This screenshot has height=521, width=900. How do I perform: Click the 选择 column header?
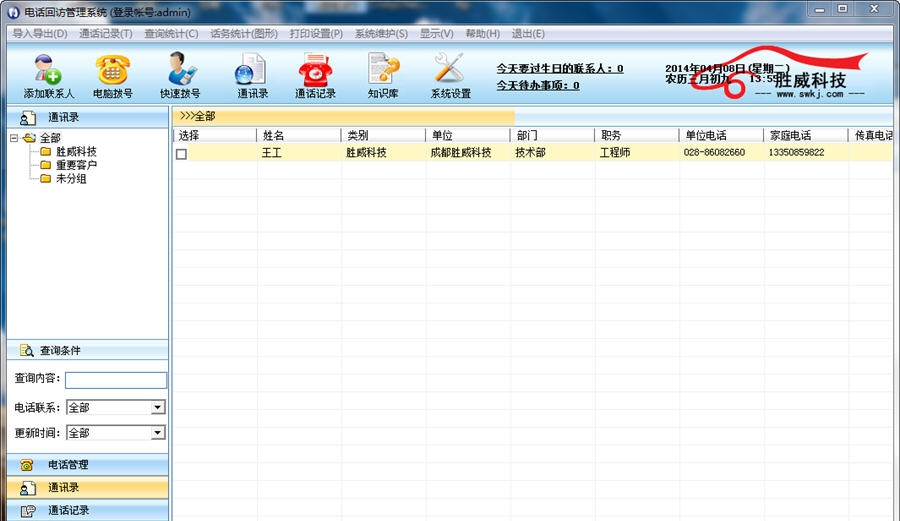pyautogui.click(x=215, y=135)
